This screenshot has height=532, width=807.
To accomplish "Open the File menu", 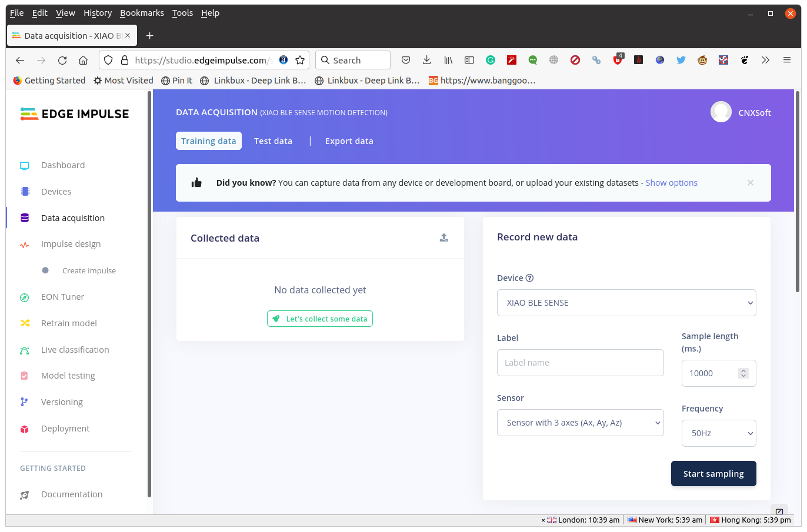I will pyautogui.click(x=17, y=13).
